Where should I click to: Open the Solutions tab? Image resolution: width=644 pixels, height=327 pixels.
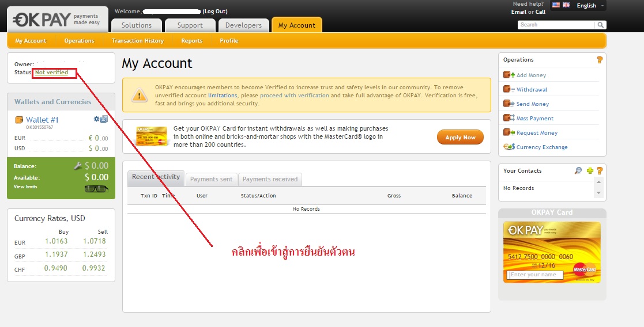(x=137, y=25)
